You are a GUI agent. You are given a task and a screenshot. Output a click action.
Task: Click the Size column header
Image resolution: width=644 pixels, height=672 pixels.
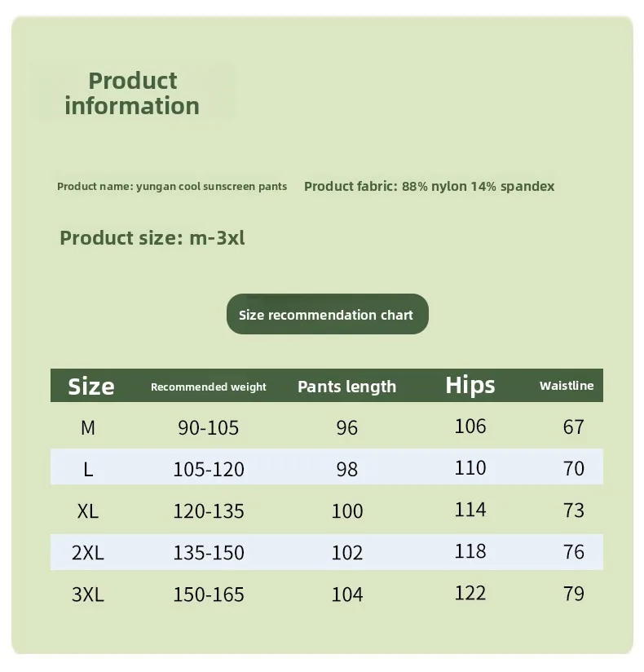click(x=90, y=386)
